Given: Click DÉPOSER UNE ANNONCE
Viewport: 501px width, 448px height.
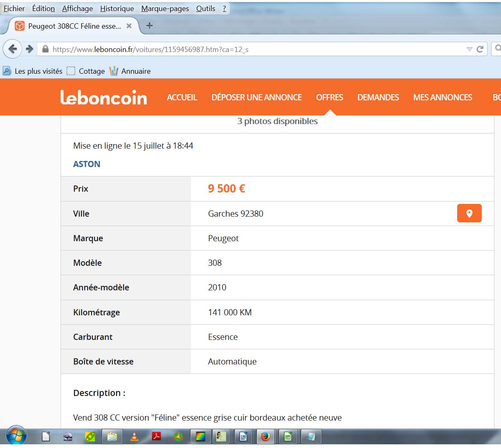Looking at the screenshot, I should [256, 97].
